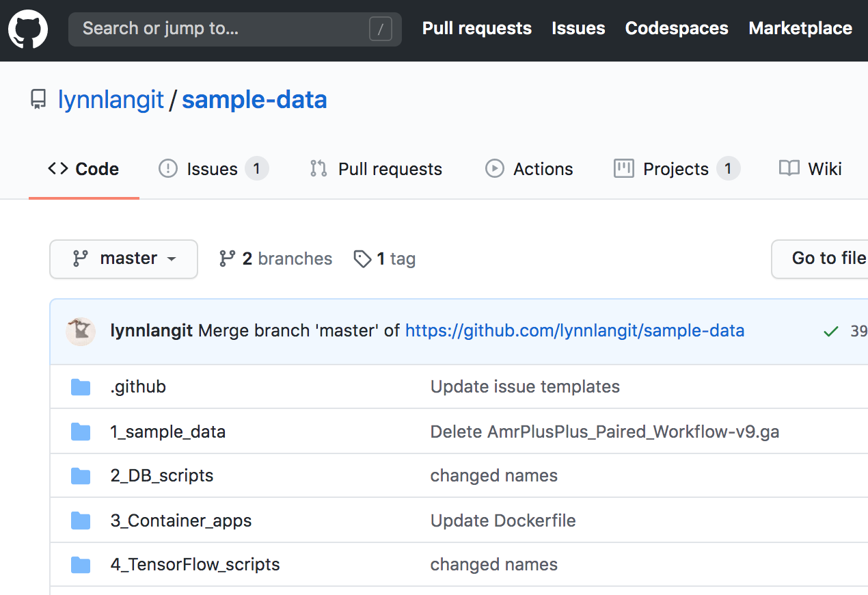Viewport: 868px width, 595px height.
Task: Open the sample-data commit URL link
Action: [x=574, y=331]
